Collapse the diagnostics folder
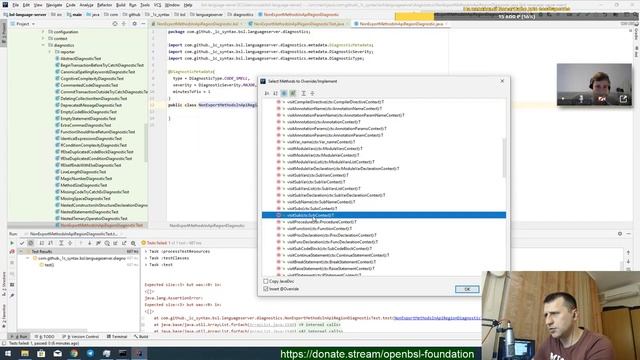This screenshot has height=360, width=640. pyautogui.click(x=43, y=45)
